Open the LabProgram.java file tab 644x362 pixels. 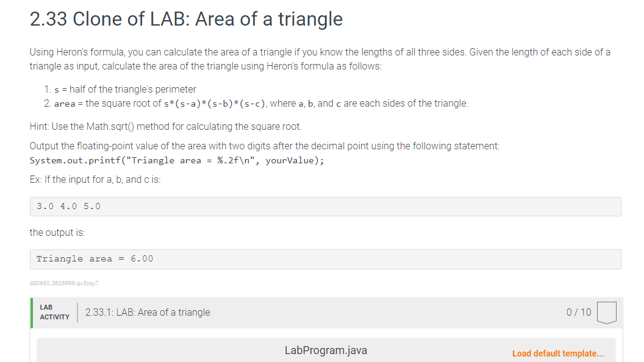325,350
